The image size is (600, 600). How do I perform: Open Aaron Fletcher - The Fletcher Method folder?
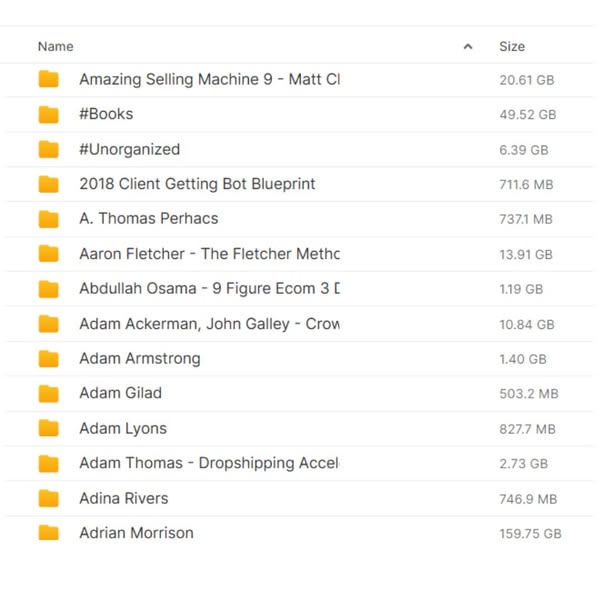pos(209,254)
